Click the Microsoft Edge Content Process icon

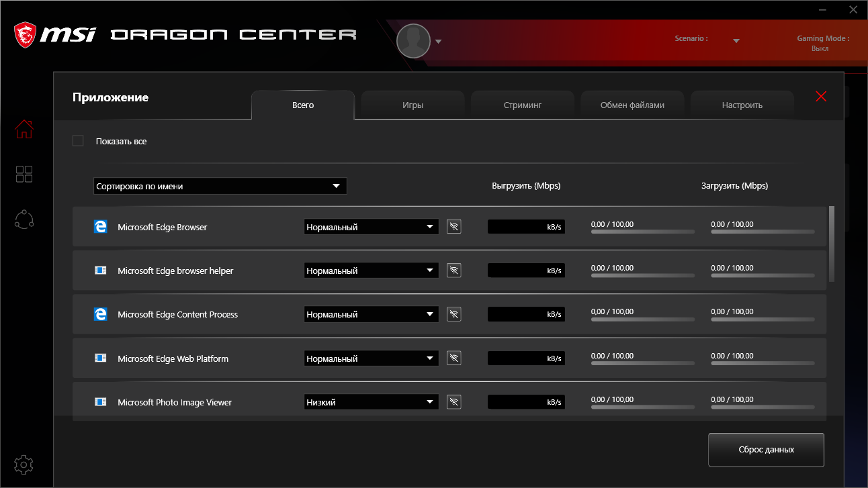tap(101, 314)
